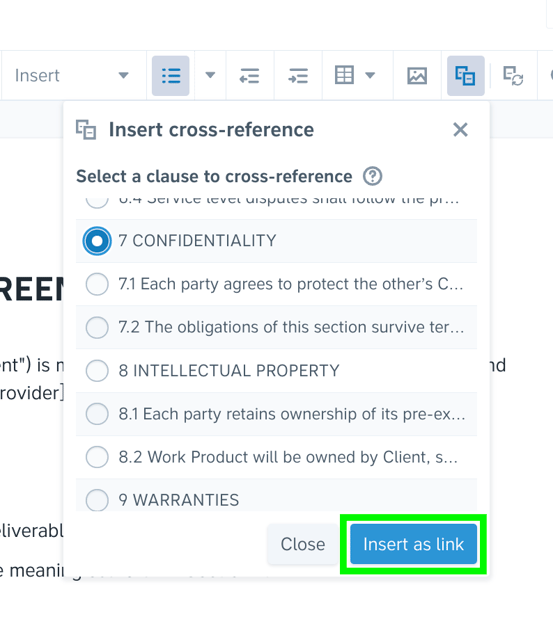553x626 pixels.
Task: Click the cross-reference toolbar icon
Action: click(466, 76)
